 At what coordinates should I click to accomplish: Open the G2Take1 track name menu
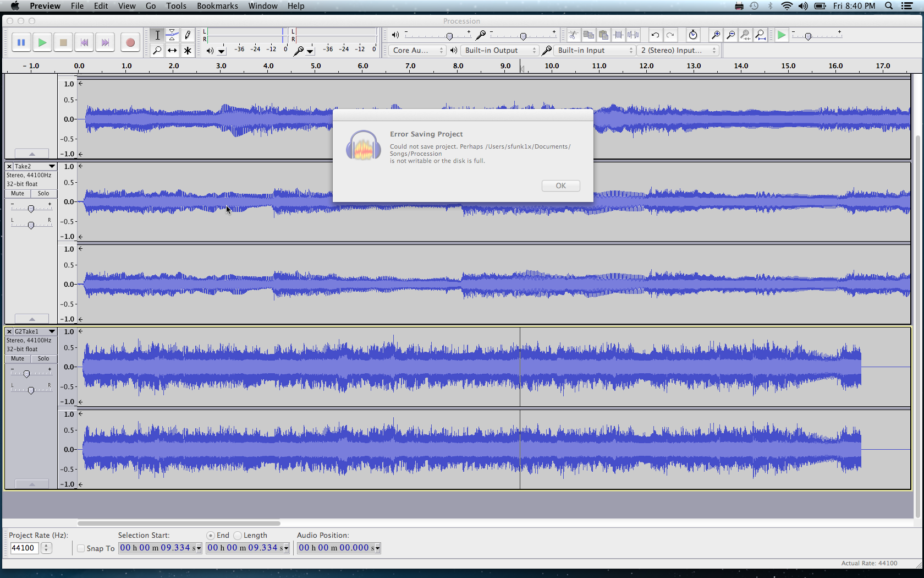coord(35,331)
